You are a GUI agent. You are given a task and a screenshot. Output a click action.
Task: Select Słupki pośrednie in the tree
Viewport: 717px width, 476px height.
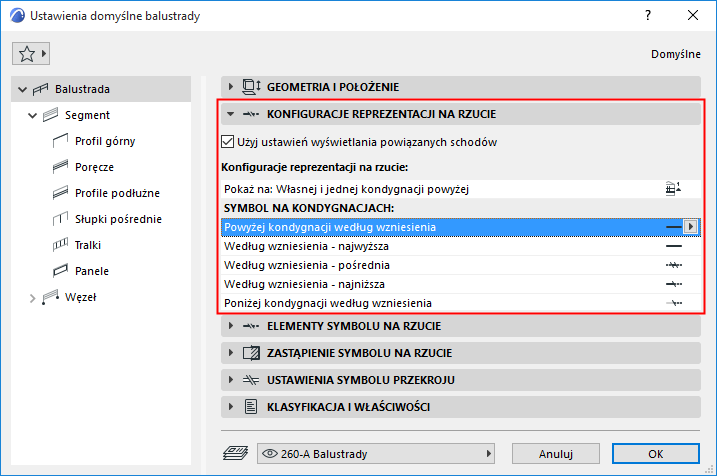tap(118, 219)
